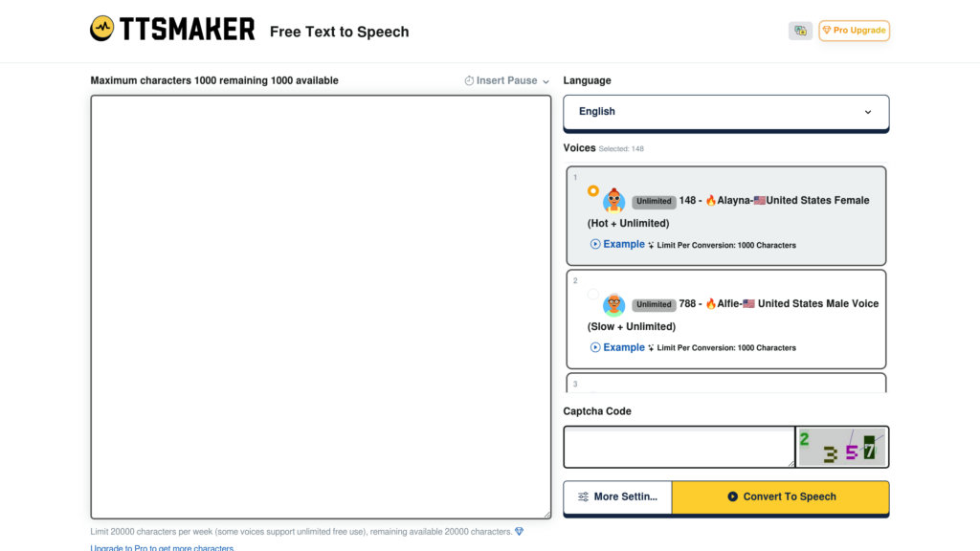Click the robot avatar for voice 148 Alayna
This screenshot has width=980, height=551.
pos(614,200)
